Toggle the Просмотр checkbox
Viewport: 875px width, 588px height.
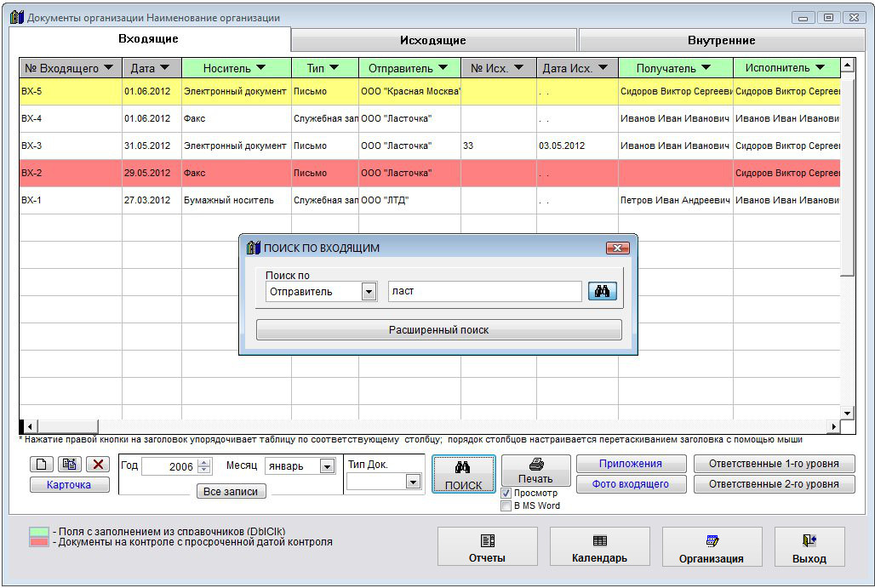(x=506, y=494)
